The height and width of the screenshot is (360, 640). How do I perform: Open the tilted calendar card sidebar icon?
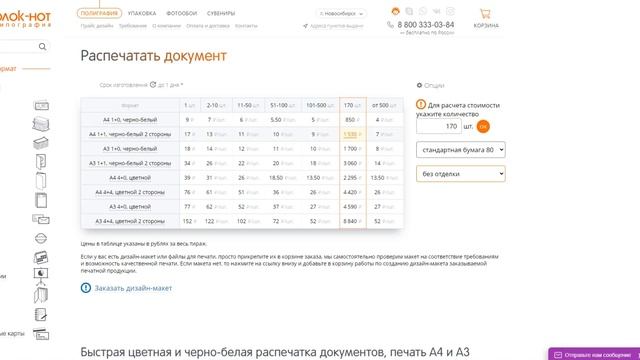coord(41,257)
